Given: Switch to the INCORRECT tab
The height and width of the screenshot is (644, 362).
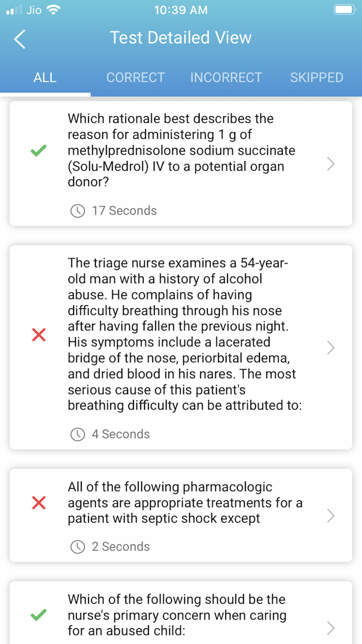Looking at the screenshot, I should click(x=226, y=78).
